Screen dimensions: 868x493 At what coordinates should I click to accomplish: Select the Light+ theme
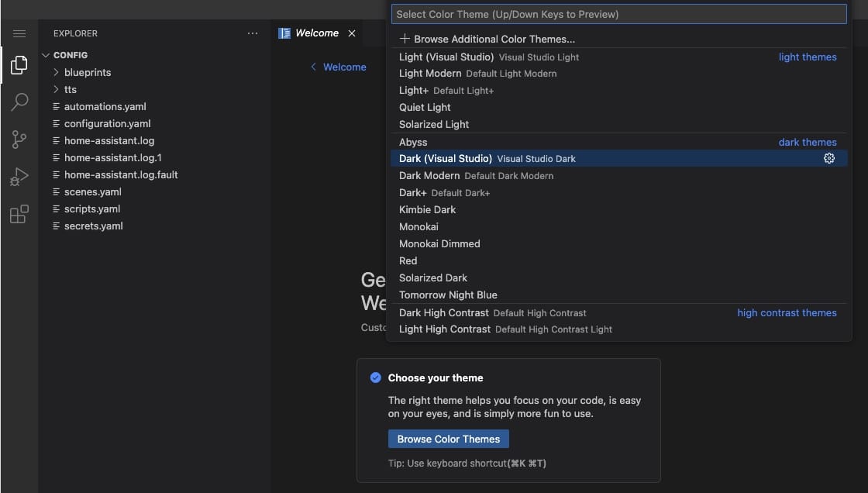(x=619, y=90)
